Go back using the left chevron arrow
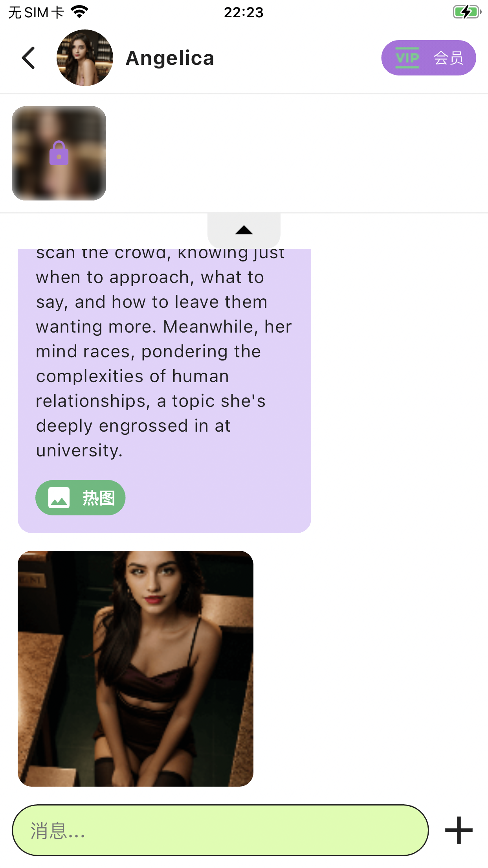Screen dimensions: 488x868 (x=29, y=58)
